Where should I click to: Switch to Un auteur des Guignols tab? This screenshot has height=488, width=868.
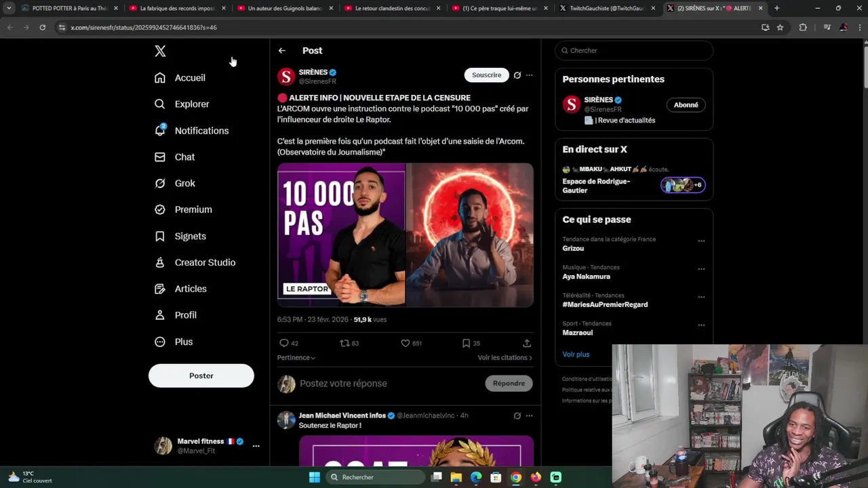pyautogui.click(x=285, y=8)
